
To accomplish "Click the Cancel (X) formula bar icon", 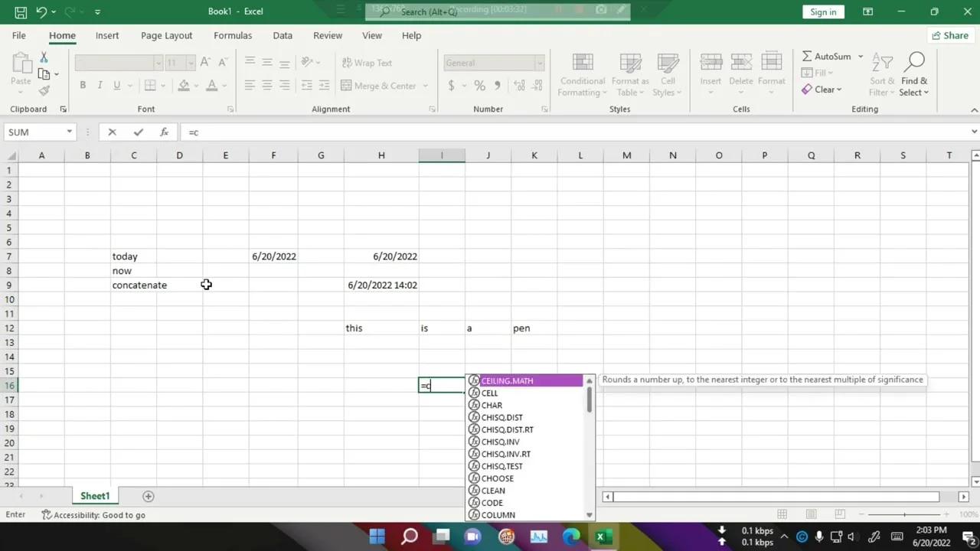I will (112, 132).
